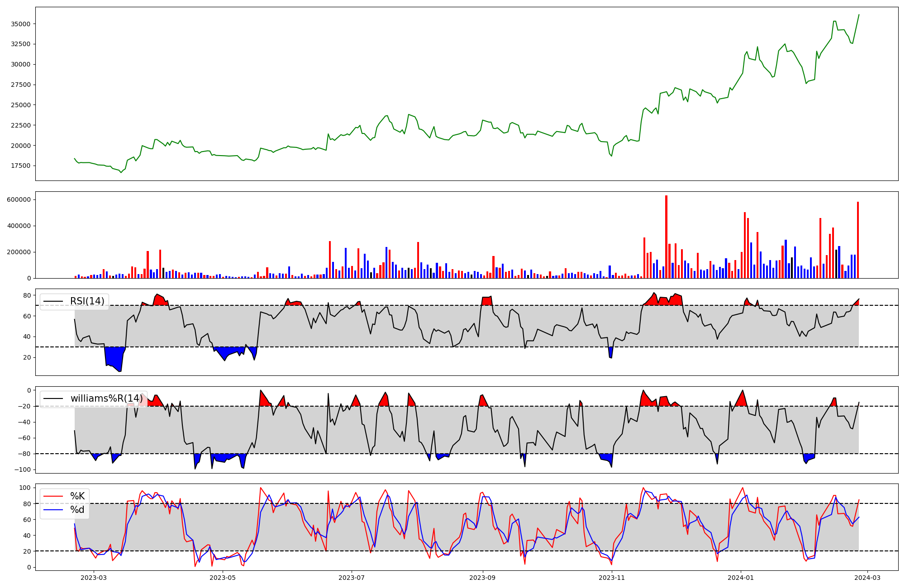Click the 2023-05 x-axis date label

[x=223, y=578]
